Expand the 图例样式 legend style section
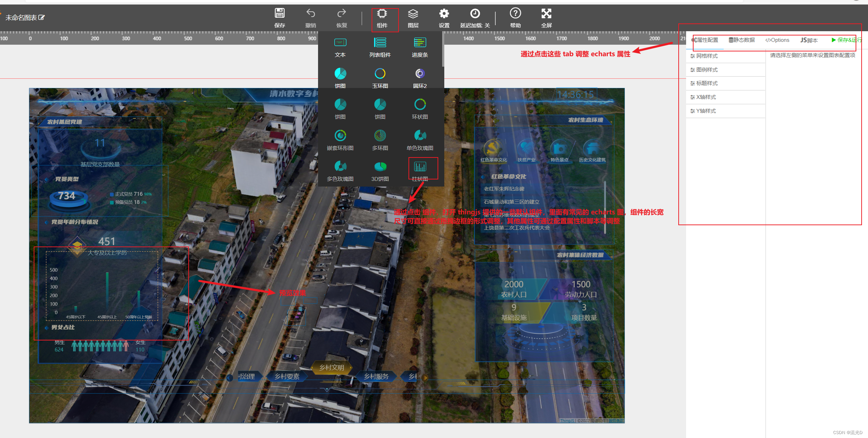This screenshot has height=438, width=868. coord(707,70)
